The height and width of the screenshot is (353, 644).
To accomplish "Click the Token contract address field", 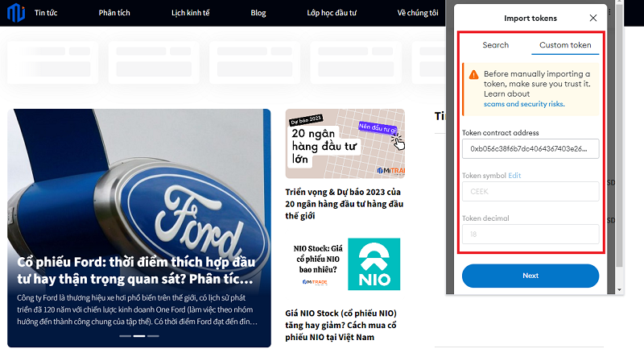I will tap(530, 149).
